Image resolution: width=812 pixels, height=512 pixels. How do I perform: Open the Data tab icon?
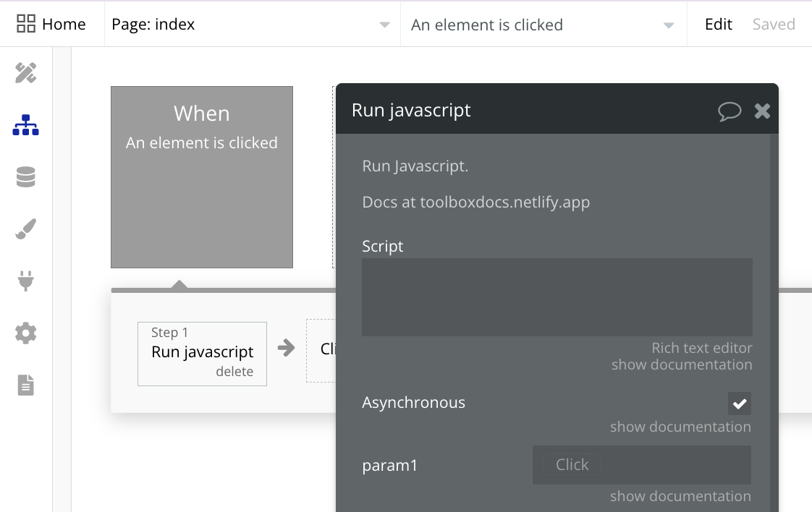(x=26, y=177)
